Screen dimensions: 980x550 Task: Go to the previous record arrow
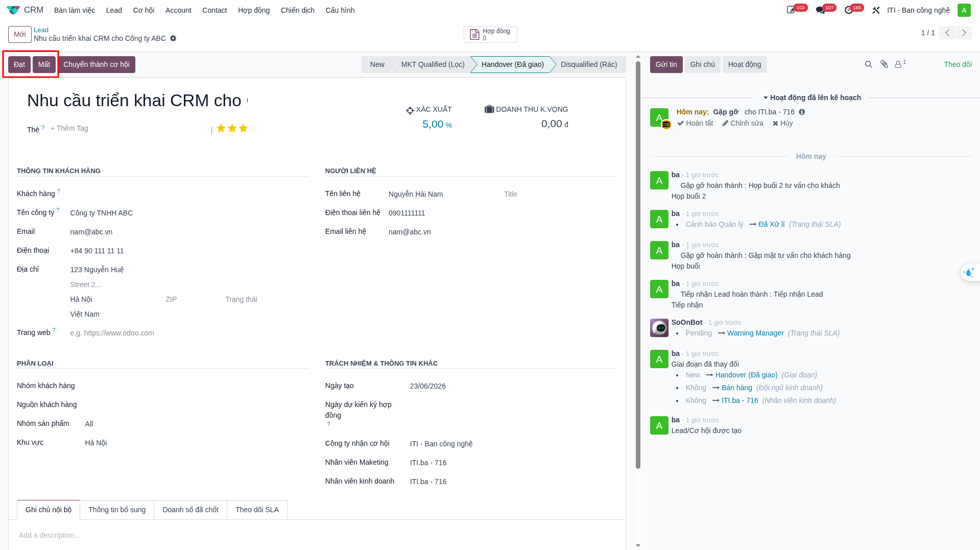[947, 33]
